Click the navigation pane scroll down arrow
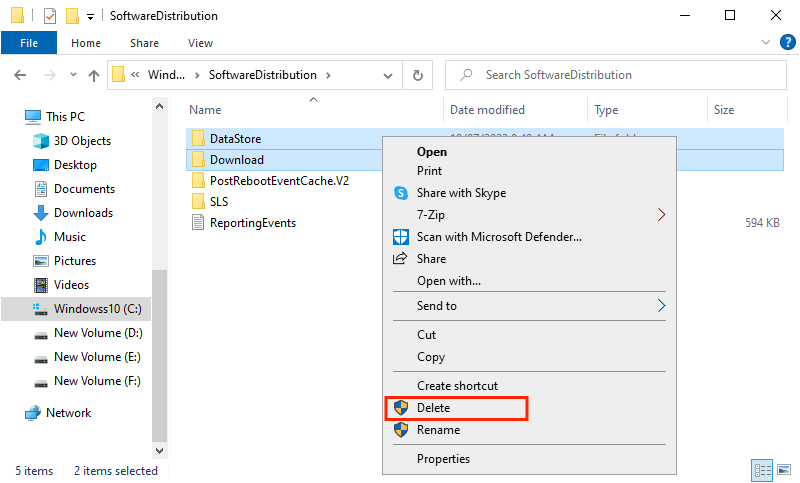Image resolution: width=800 pixels, height=483 pixels. click(x=160, y=451)
